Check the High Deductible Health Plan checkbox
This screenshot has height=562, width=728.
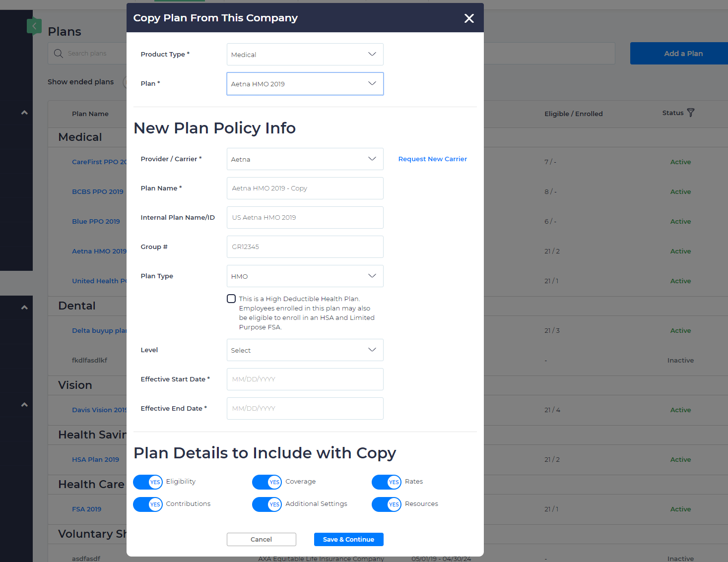click(x=231, y=299)
